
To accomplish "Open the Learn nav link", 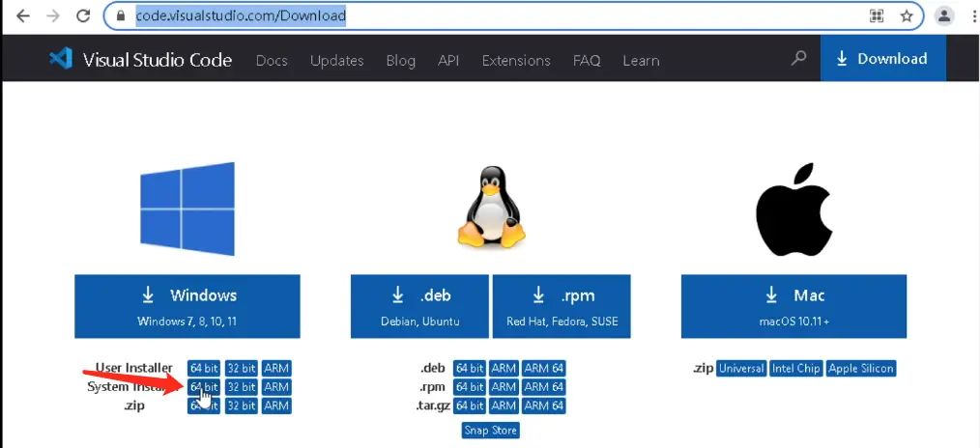I will pyautogui.click(x=641, y=61).
